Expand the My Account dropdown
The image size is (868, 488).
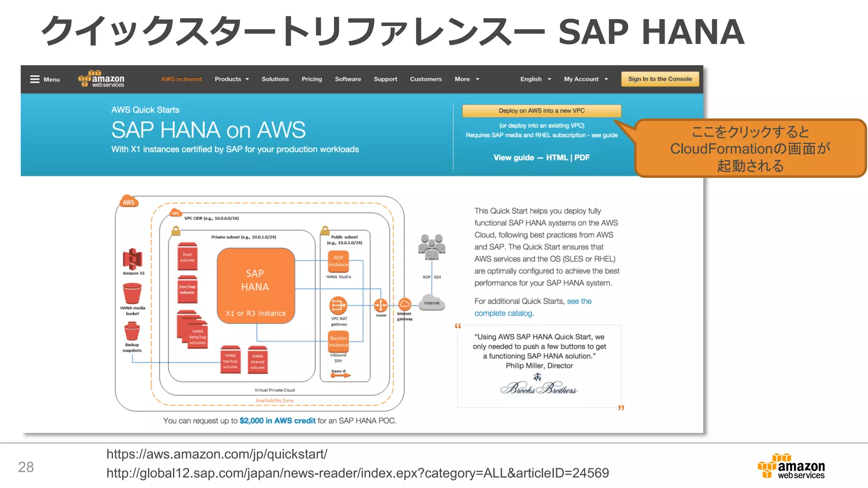[x=586, y=79]
